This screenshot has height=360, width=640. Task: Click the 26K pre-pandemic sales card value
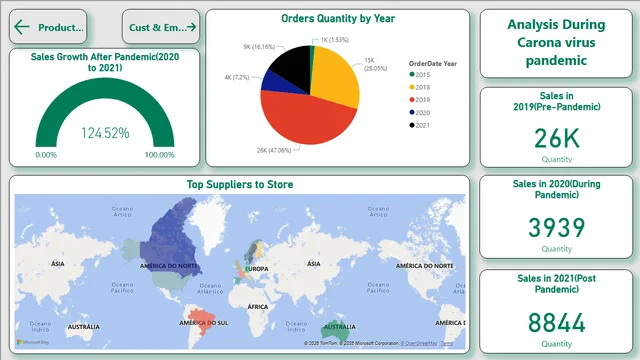click(557, 138)
